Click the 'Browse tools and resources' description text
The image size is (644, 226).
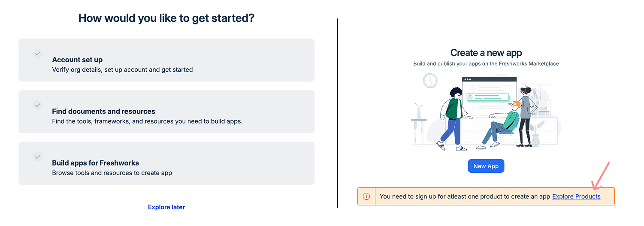click(112, 173)
